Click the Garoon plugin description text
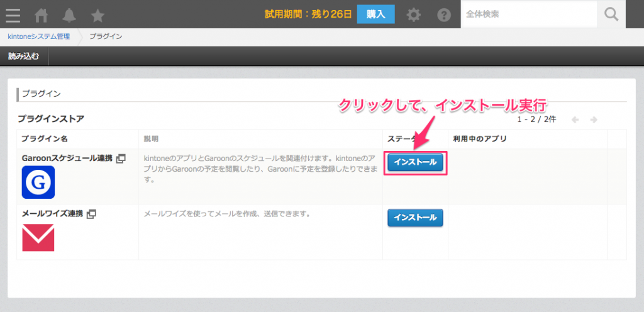Viewport: 644px width, 312px height. [x=260, y=169]
